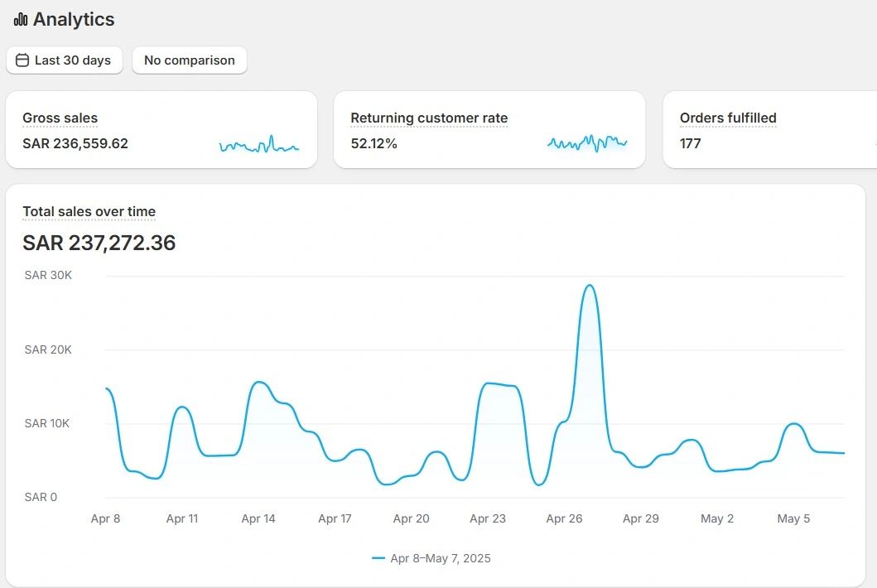
Task: Open the No comparison dropdown
Action: (189, 60)
